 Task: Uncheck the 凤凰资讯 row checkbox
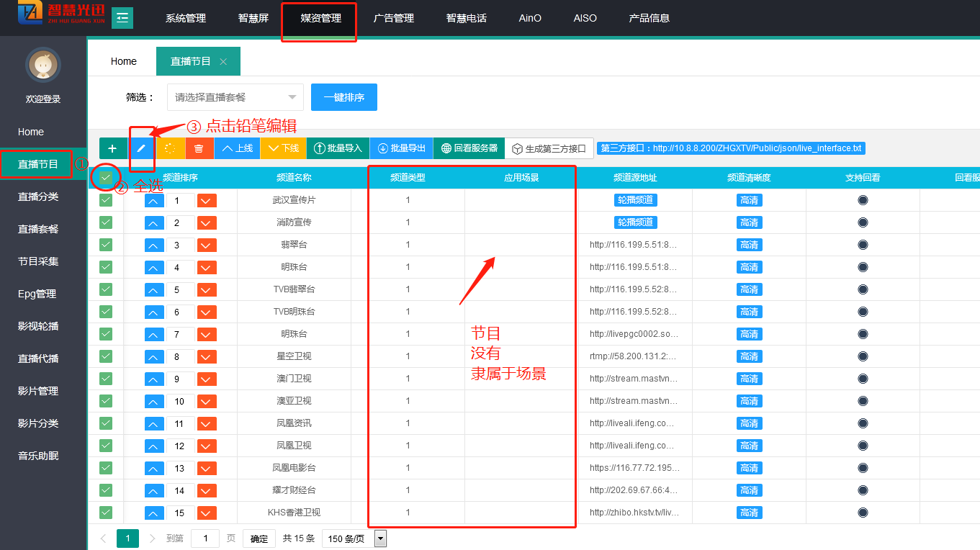pos(106,423)
